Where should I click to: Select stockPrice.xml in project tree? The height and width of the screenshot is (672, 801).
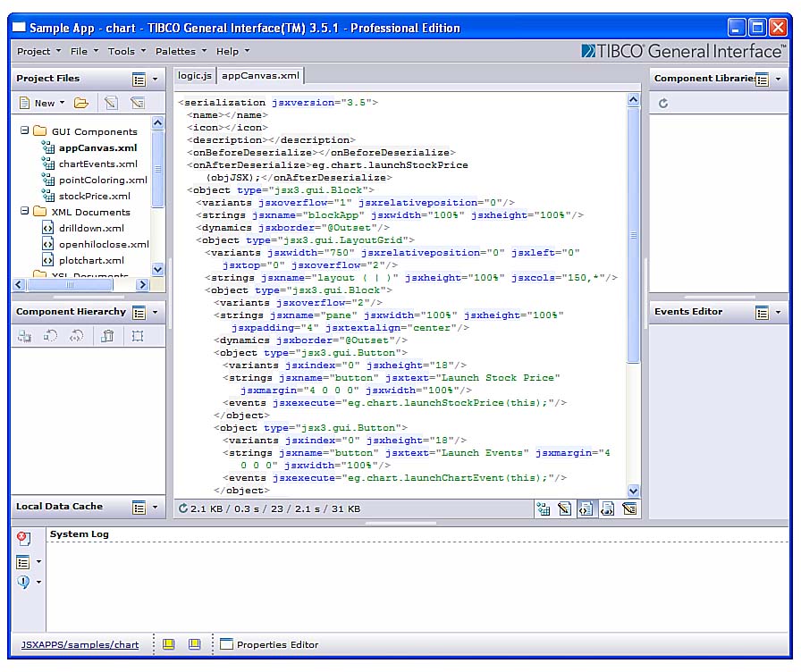(95, 196)
